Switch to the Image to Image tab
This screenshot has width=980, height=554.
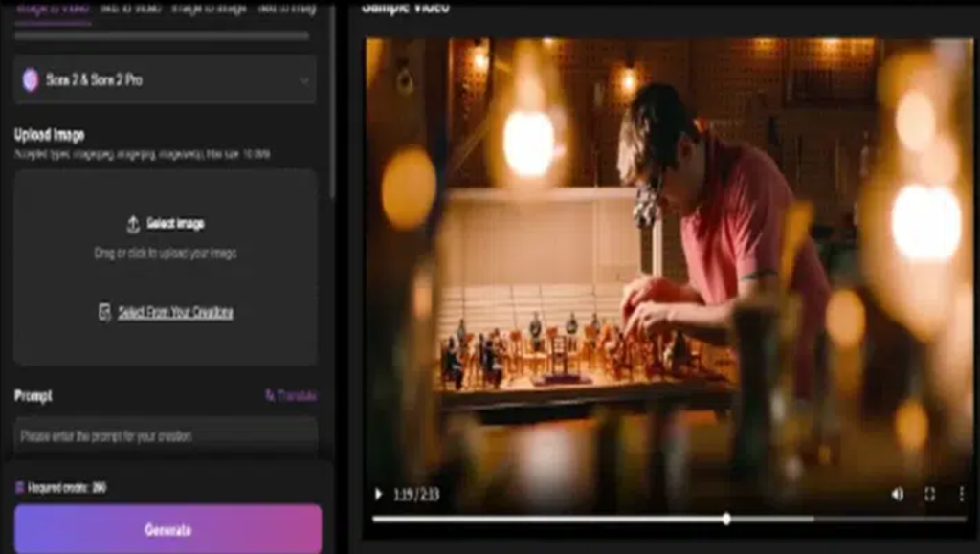(209, 9)
